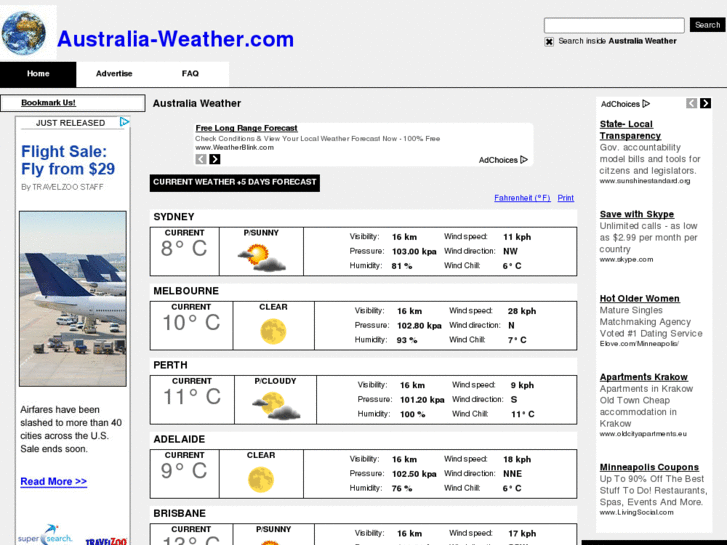Click the Read More >> link

(53, 481)
